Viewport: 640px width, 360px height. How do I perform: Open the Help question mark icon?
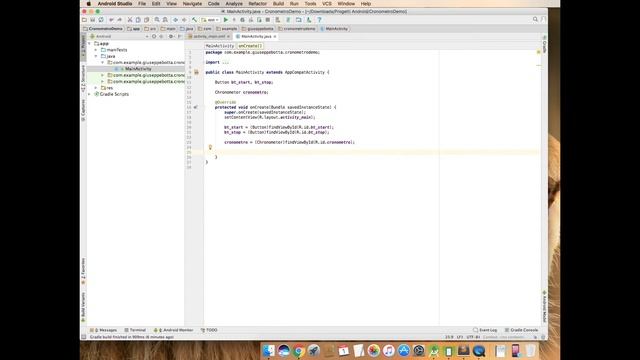[320, 20]
